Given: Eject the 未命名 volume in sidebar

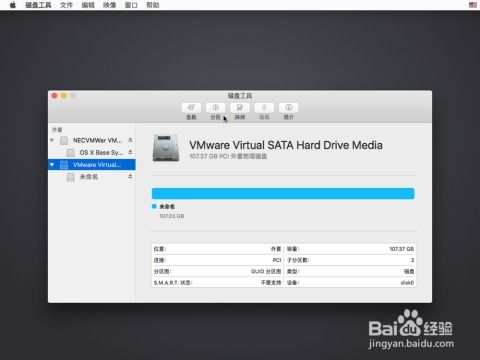Looking at the screenshot, I should click(130, 177).
